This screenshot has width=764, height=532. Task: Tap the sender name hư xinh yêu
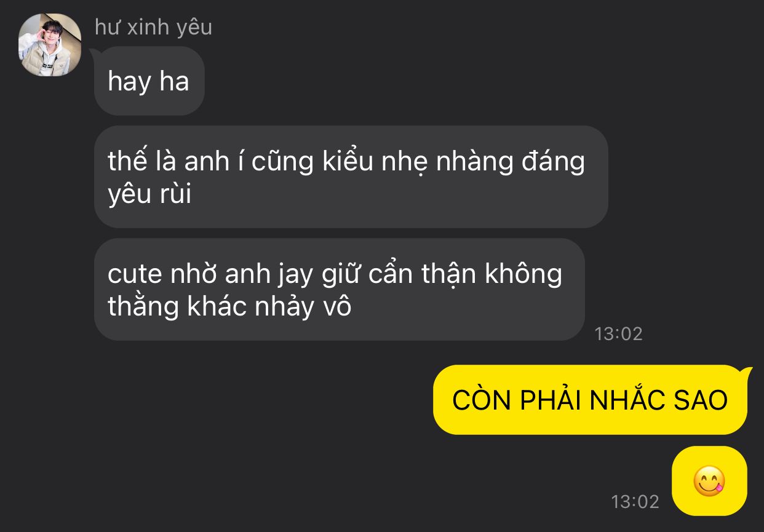point(154,27)
